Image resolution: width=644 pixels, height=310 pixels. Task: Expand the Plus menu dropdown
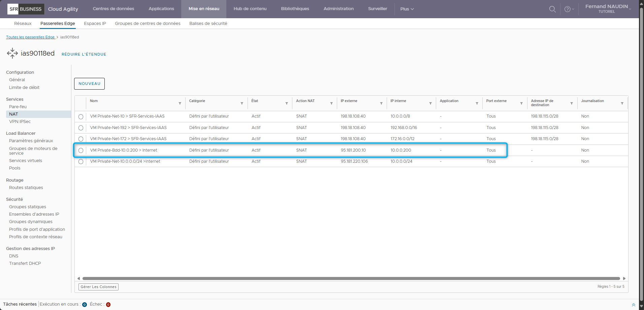click(x=407, y=9)
